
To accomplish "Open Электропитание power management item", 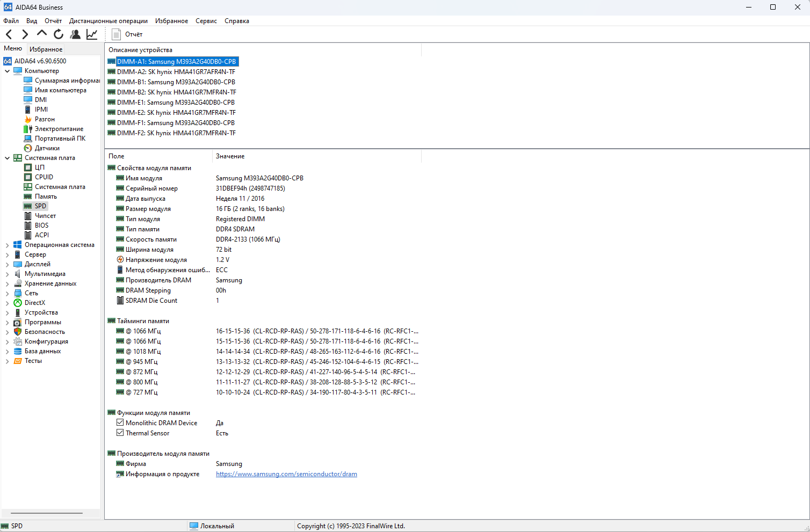I will [x=54, y=129].
